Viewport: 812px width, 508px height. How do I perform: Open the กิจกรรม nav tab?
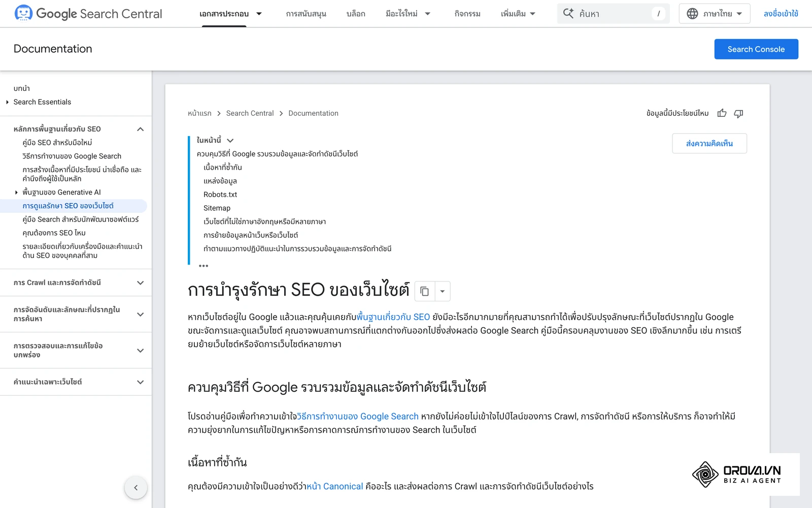point(467,14)
